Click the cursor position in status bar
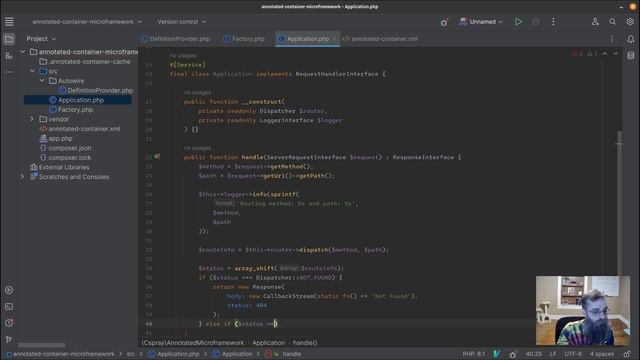This screenshot has height=360, width=640. coord(533,354)
